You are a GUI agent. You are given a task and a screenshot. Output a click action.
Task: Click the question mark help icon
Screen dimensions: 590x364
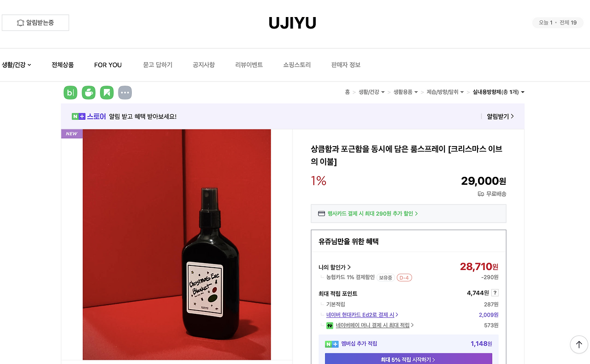point(495,293)
